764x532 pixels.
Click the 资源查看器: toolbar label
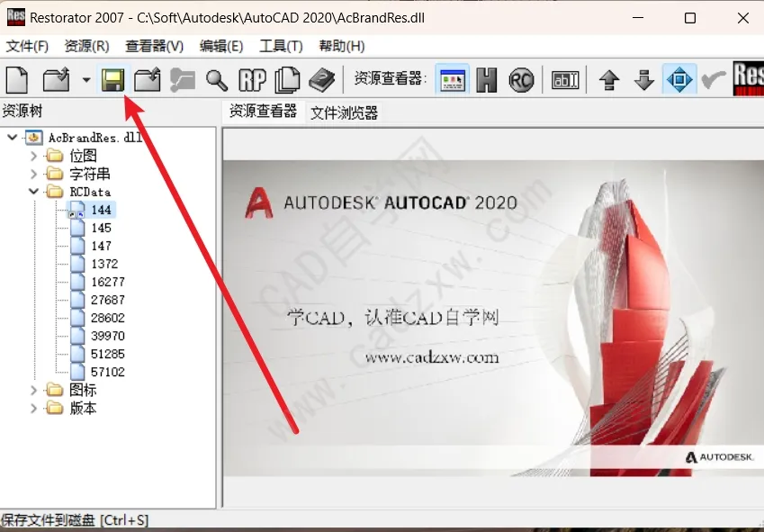pos(391,78)
